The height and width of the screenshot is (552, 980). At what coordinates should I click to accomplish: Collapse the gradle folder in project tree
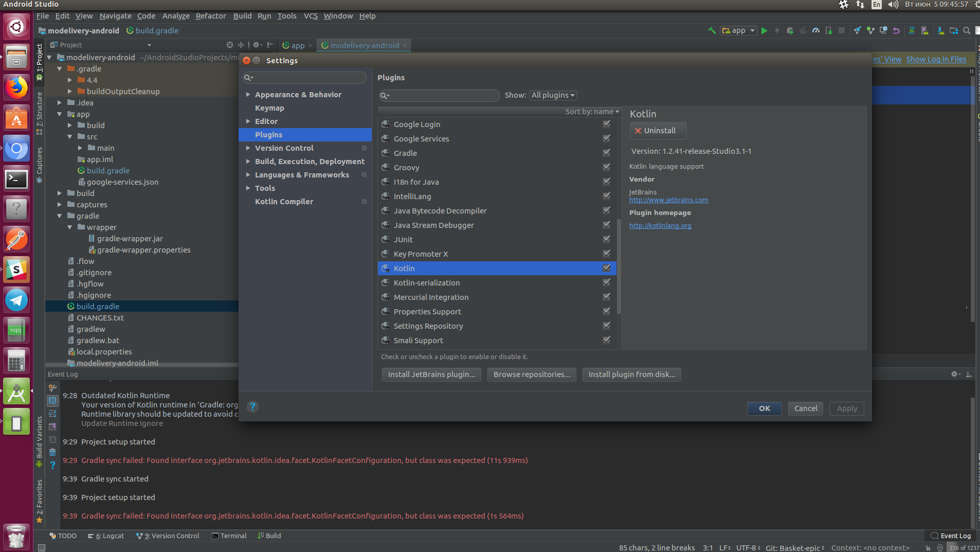pos(60,216)
